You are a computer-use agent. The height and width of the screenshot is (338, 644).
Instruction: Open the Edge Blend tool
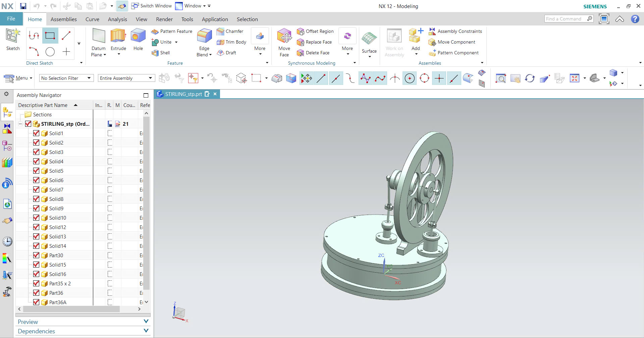click(204, 36)
